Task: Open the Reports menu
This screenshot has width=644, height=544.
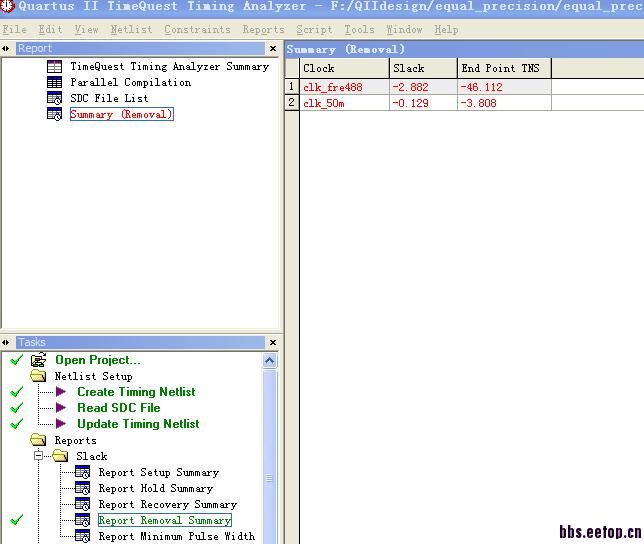Action: 263,30
